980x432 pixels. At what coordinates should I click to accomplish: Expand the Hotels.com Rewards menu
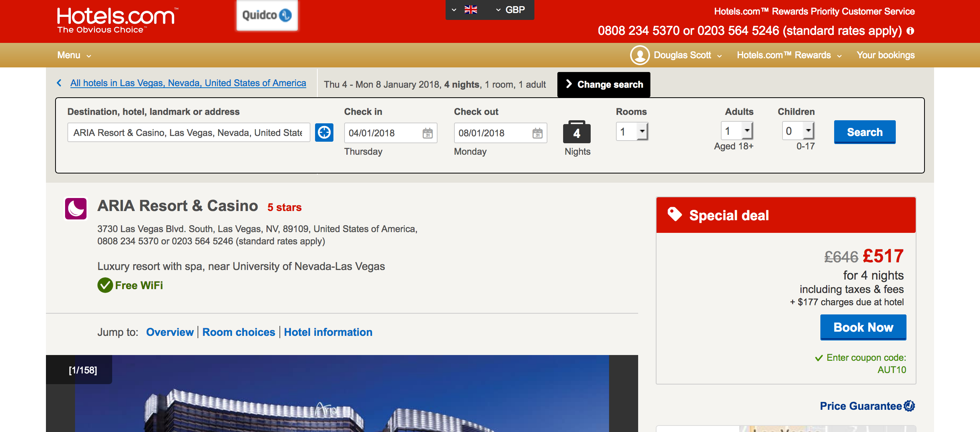click(x=789, y=55)
